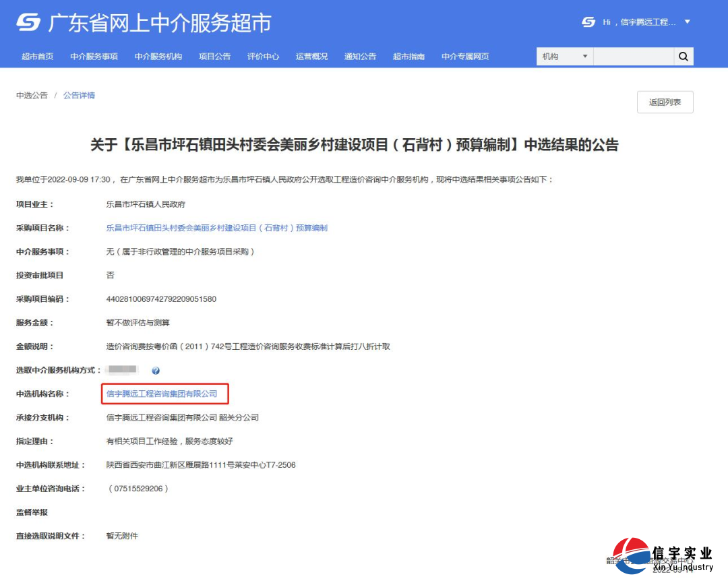Open the 乐昌市坪石镇田头村委会 project link
The width and height of the screenshot is (728, 585).
[x=217, y=228]
